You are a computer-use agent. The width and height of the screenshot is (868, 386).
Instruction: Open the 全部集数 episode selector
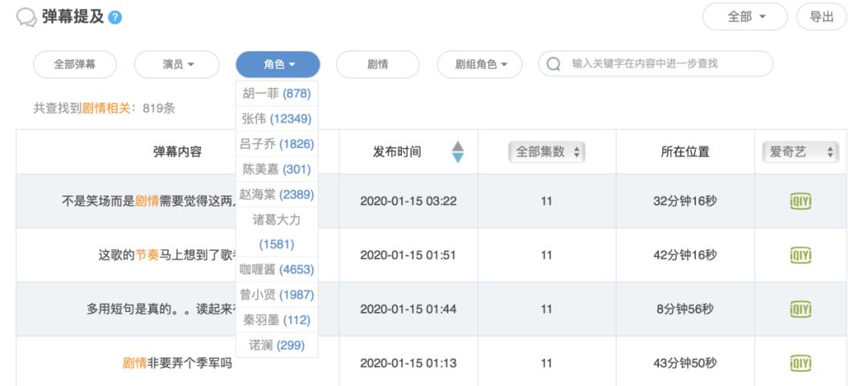547,152
